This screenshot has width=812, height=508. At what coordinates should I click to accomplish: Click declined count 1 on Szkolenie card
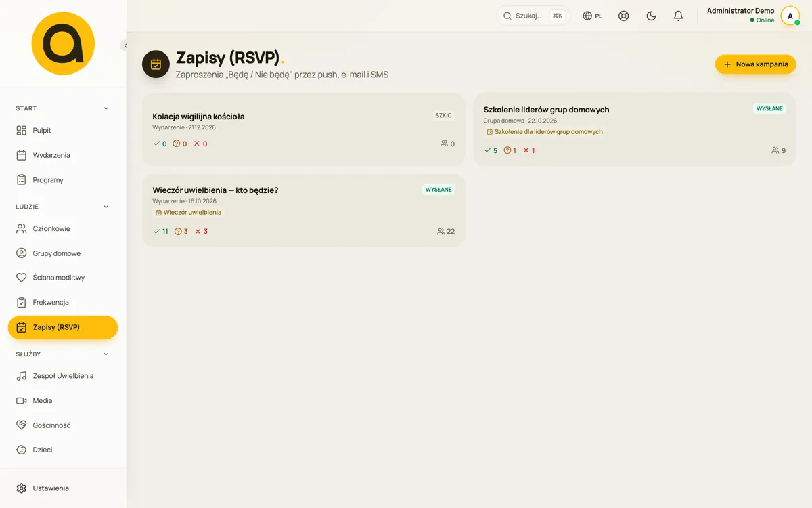(529, 150)
